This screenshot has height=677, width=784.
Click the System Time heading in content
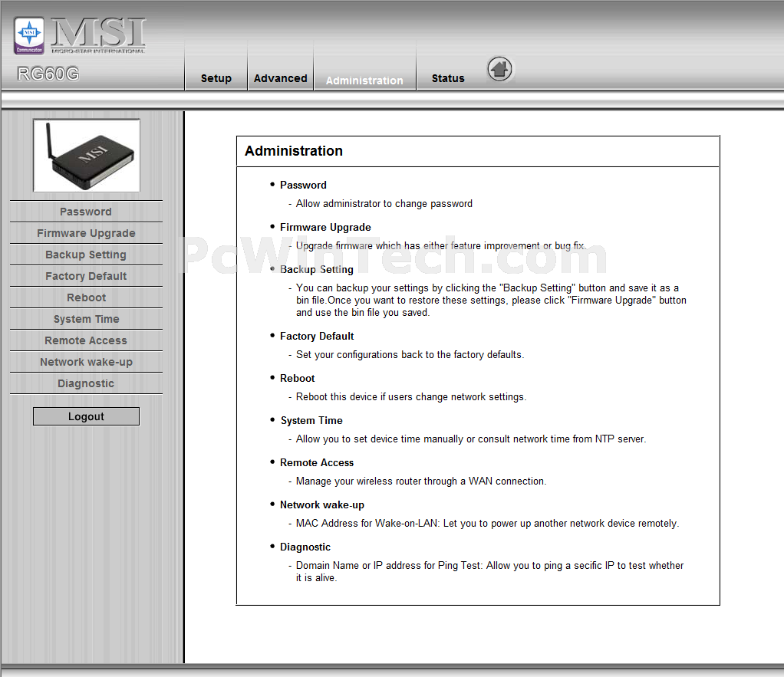311,421
